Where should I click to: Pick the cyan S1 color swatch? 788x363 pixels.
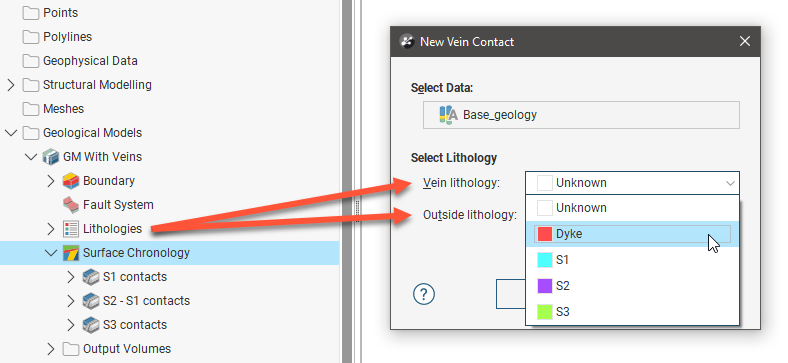[x=545, y=260]
